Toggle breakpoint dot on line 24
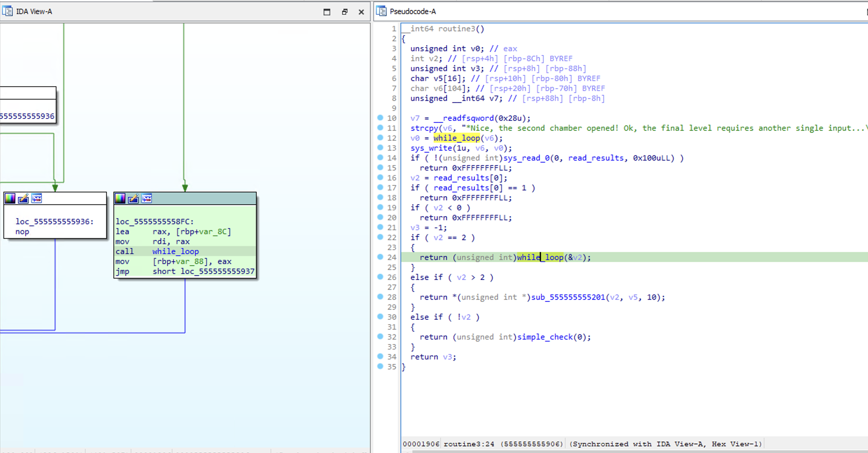 click(x=380, y=257)
